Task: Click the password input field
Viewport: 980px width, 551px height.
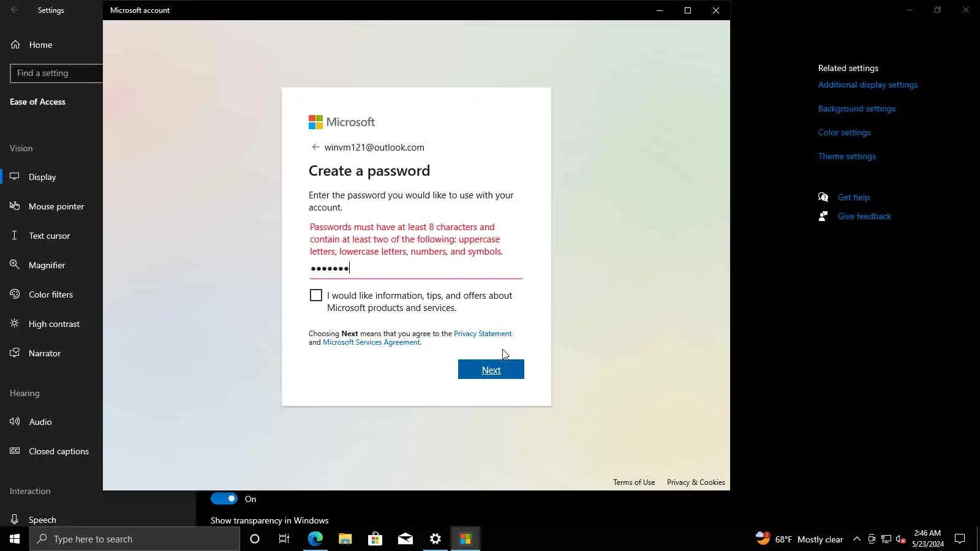Action: [416, 268]
